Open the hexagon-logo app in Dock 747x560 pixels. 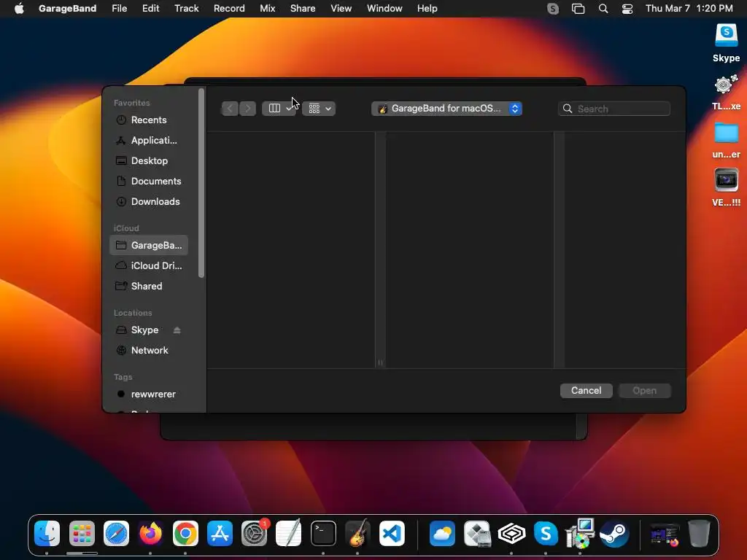(x=511, y=533)
